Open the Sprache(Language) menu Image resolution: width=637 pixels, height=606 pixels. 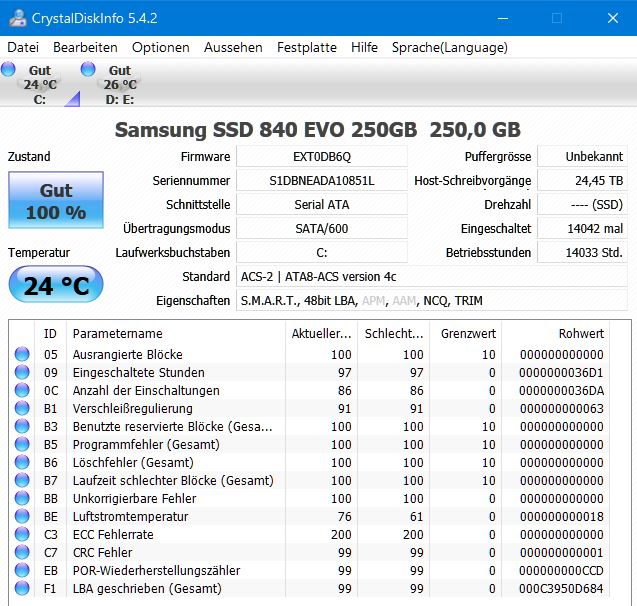(450, 48)
